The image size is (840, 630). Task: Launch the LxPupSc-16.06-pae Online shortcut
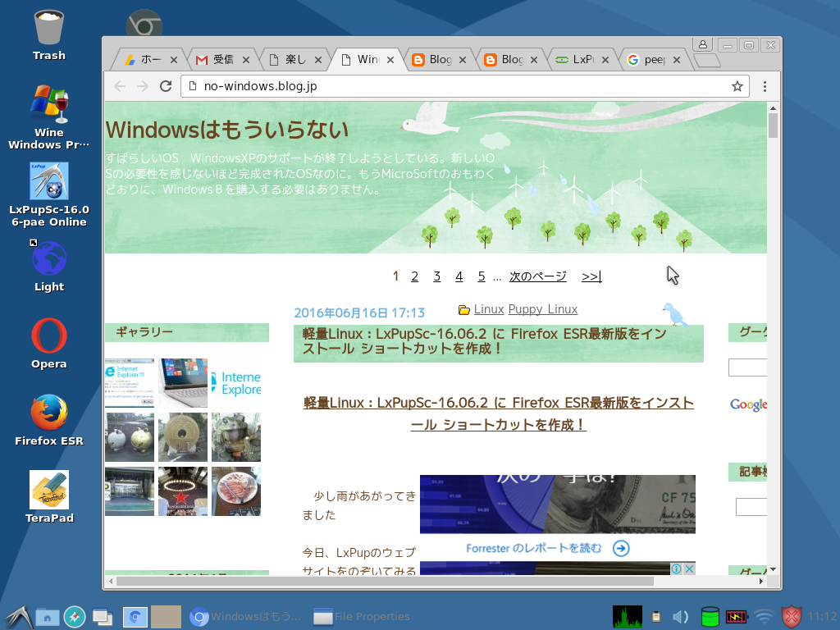coord(48,180)
